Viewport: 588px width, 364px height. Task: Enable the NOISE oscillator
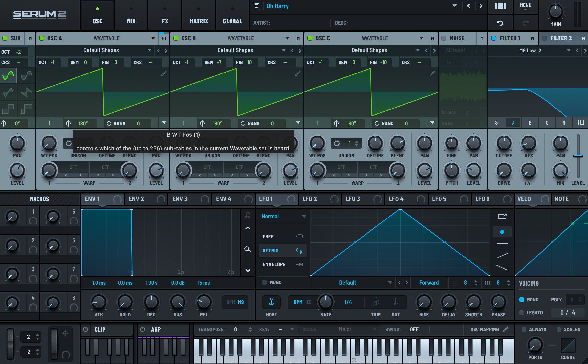[x=444, y=38]
